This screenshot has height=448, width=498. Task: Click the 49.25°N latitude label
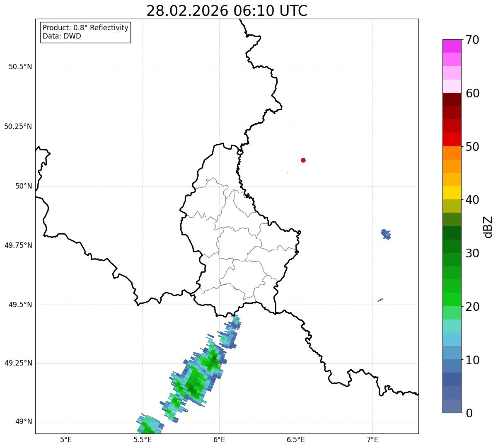click(x=18, y=363)
